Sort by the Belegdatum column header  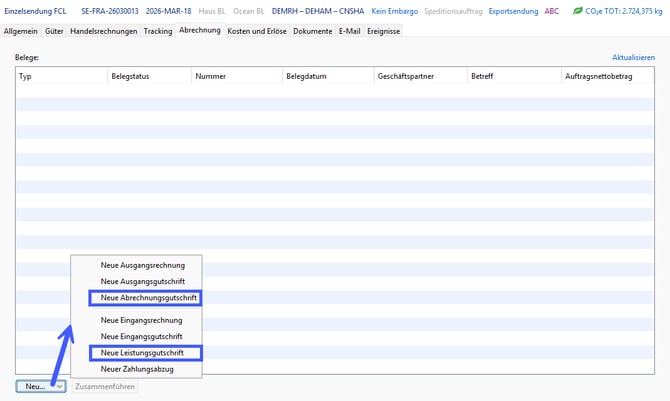(306, 76)
